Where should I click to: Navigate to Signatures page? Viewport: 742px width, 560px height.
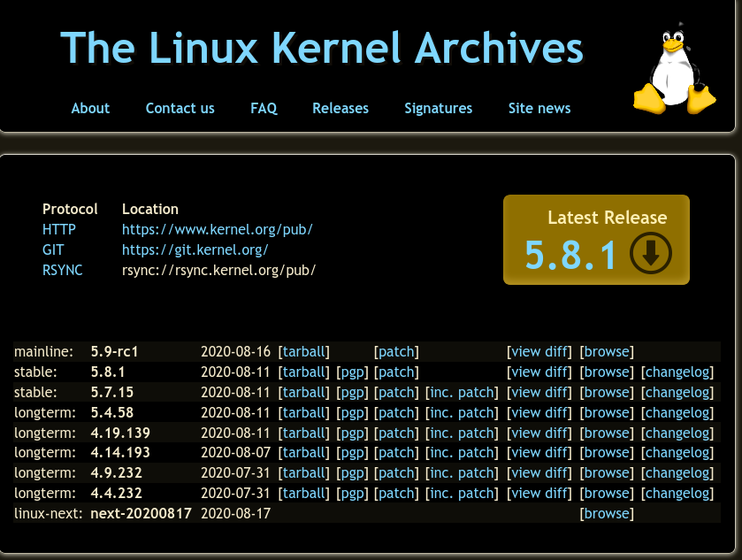pyautogui.click(x=438, y=109)
